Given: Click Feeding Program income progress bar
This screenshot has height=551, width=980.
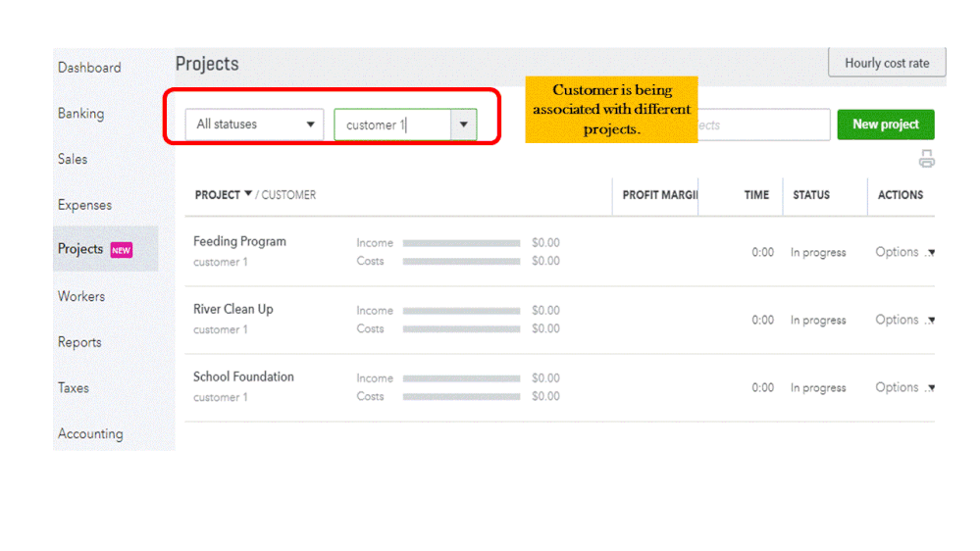Looking at the screenshot, I should 461,243.
